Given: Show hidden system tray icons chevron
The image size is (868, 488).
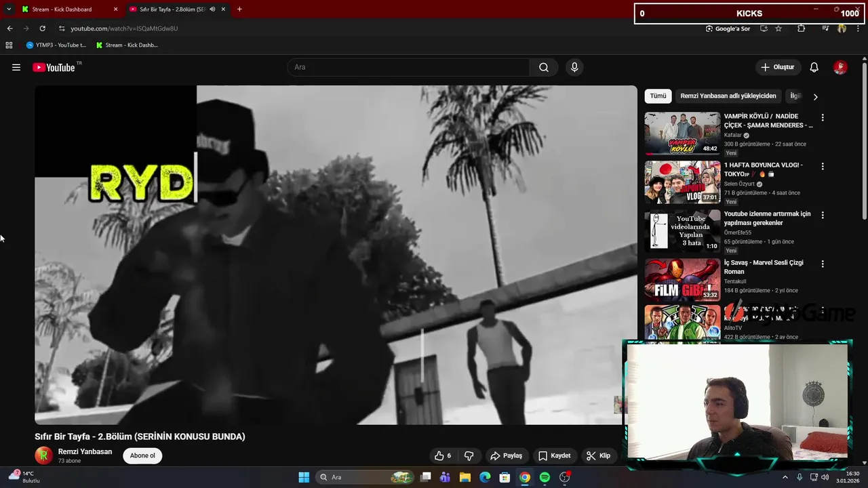Looking at the screenshot, I should pyautogui.click(x=785, y=477).
